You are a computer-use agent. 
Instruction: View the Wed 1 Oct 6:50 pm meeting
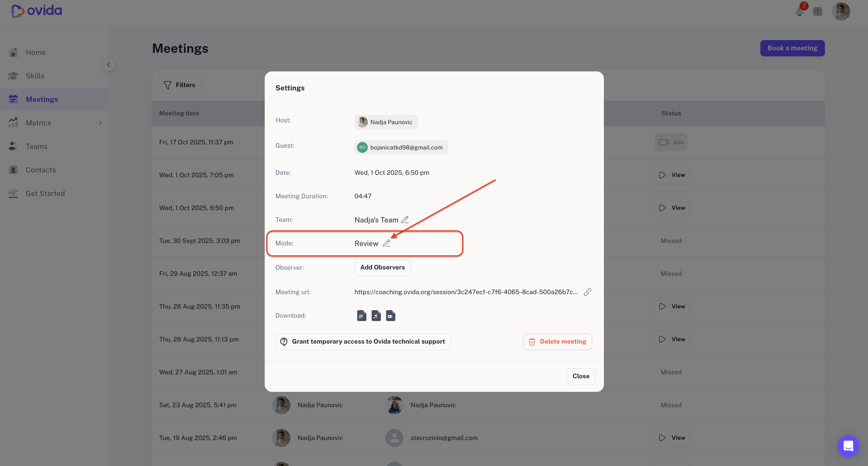click(x=671, y=208)
